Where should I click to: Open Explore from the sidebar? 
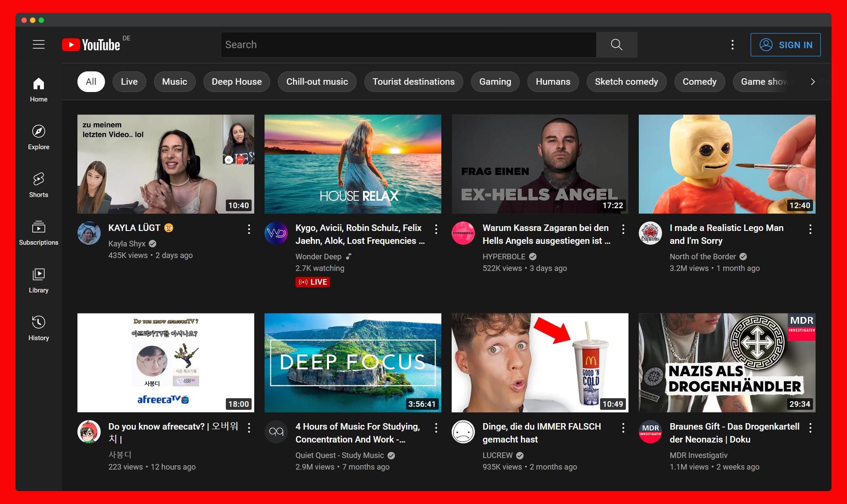tap(39, 137)
